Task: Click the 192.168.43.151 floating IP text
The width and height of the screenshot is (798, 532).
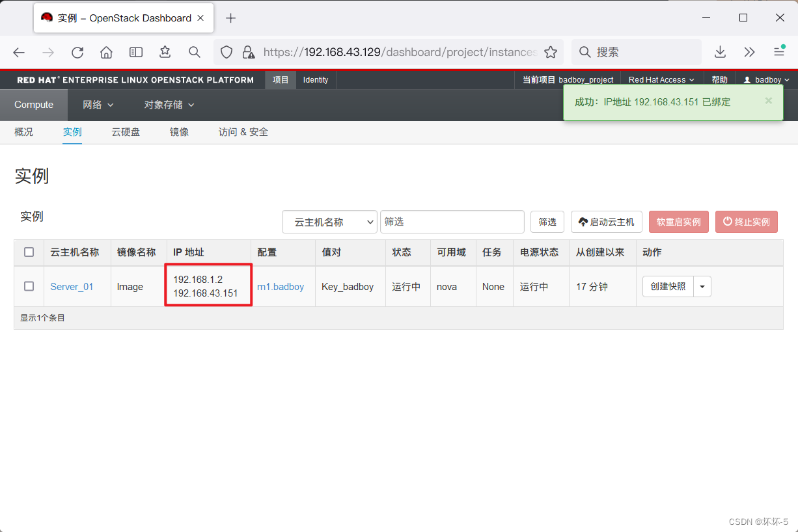Action: (206, 293)
